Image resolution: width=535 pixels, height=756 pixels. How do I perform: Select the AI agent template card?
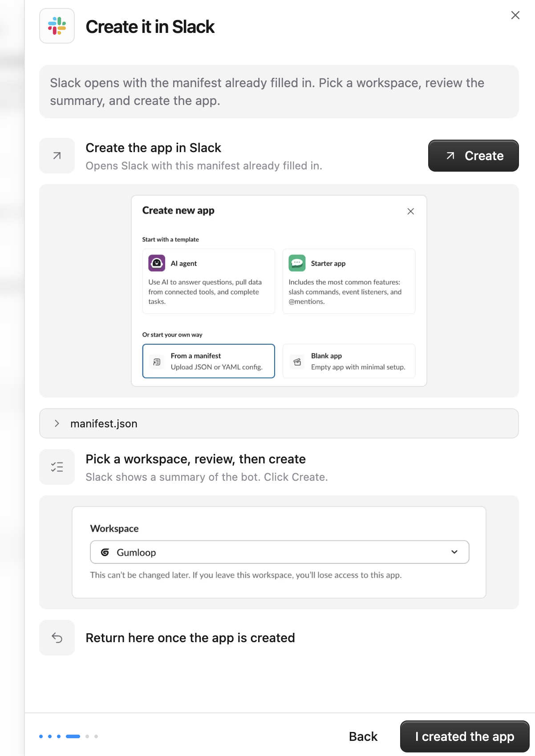(209, 281)
